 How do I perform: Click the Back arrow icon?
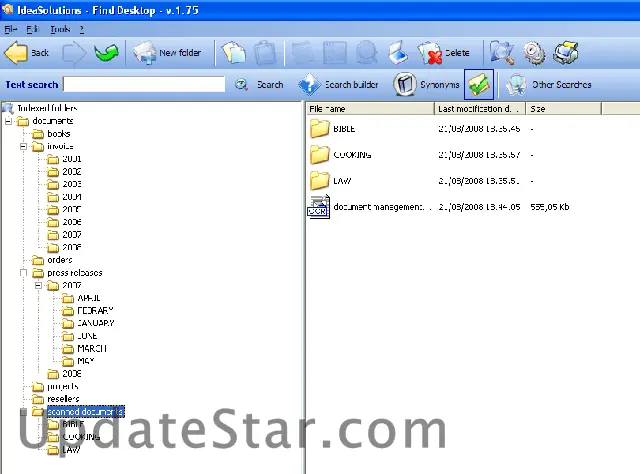[16, 53]
